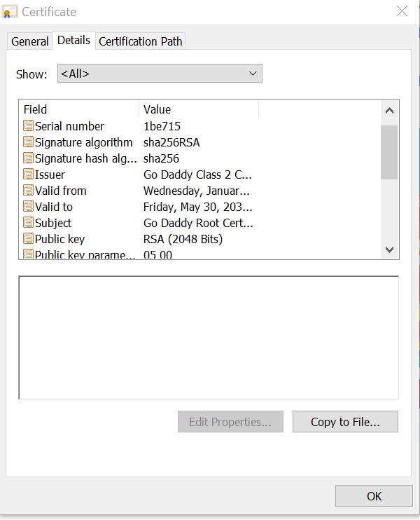Switch to the General tab
Image resolution: width=420 pixels, height=520 pixels.
[x=29, y=41]
